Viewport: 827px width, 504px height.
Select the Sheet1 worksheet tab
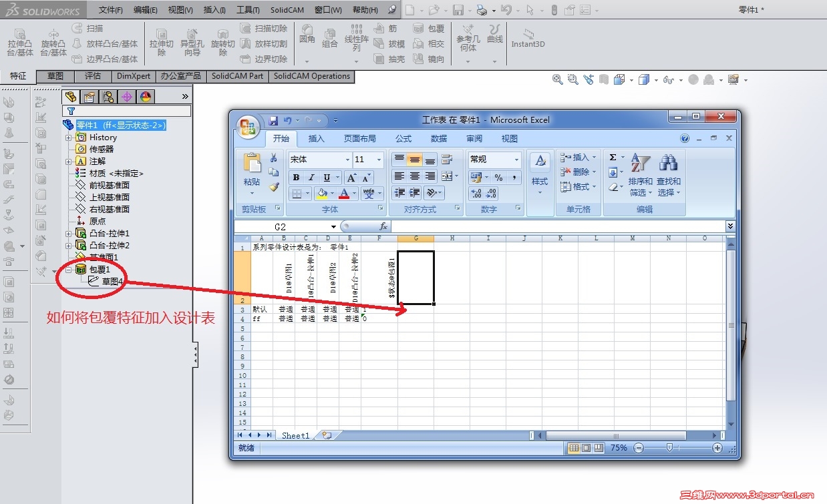(x=295, y=435)
